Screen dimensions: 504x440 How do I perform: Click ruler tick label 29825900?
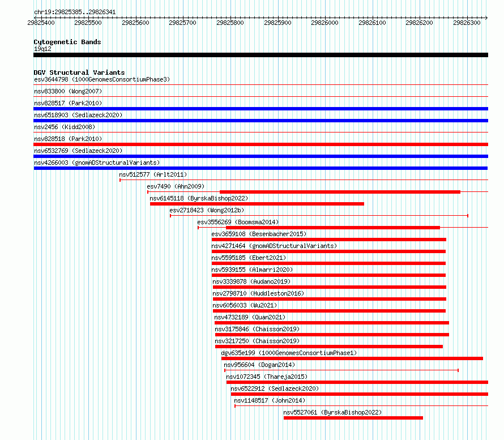pos(277,23)
